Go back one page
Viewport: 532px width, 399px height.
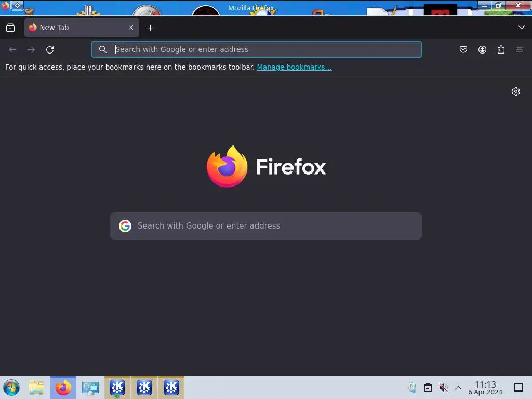[x=12, y=49]
